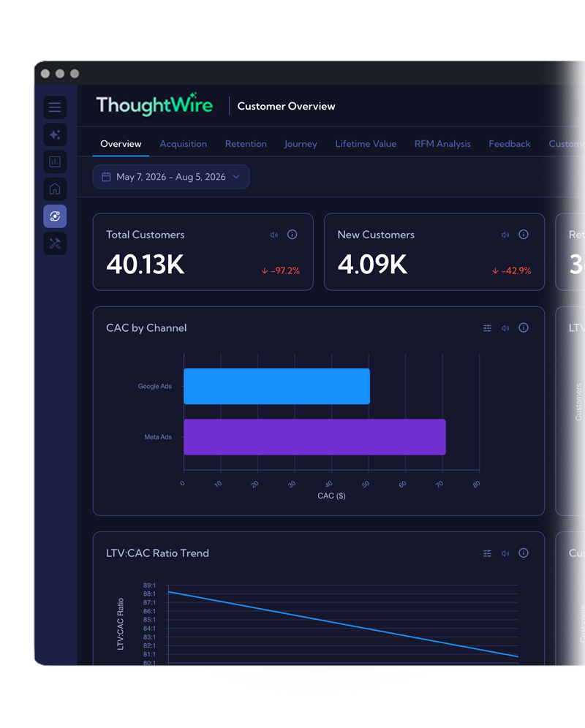Screen dimensions: 585x728
Task: Click the calendar icon in date picker
Action: [x=107, y=177]
